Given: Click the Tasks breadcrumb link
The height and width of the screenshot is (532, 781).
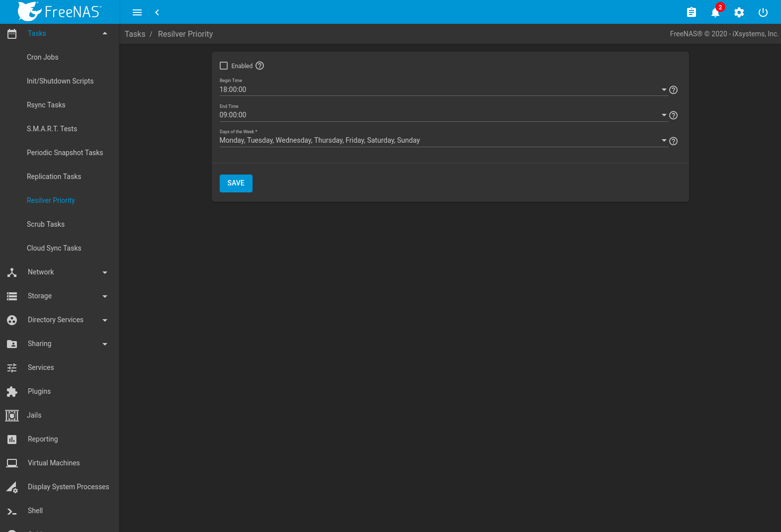Looking at the screenshot, I should pyautogui.click(x=135, y=34).
